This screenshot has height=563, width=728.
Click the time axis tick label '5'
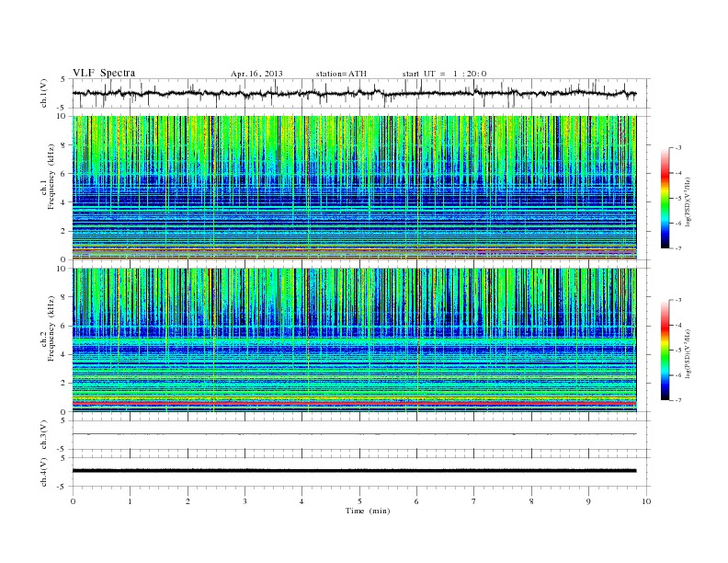359,501
